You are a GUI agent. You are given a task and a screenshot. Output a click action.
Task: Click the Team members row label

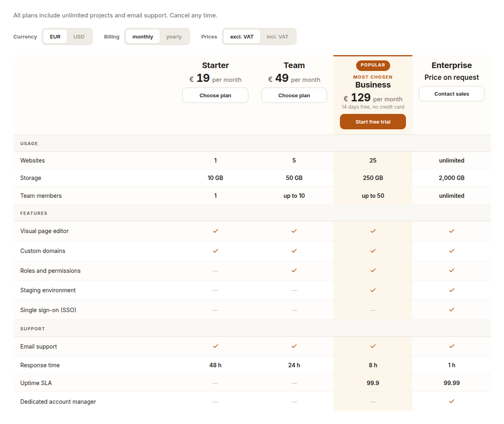[41, 196]
